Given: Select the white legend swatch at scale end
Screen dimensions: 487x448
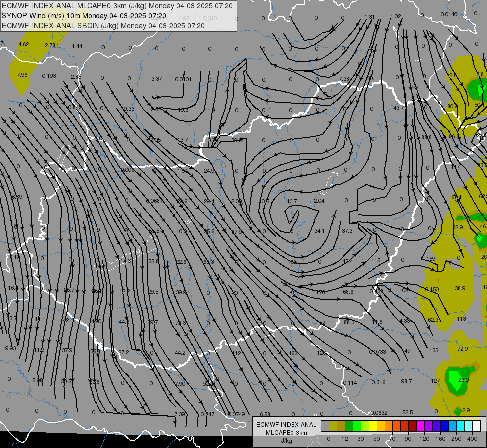Looking at the screenshot, I should pyautogui.click(x=476, y=426).
